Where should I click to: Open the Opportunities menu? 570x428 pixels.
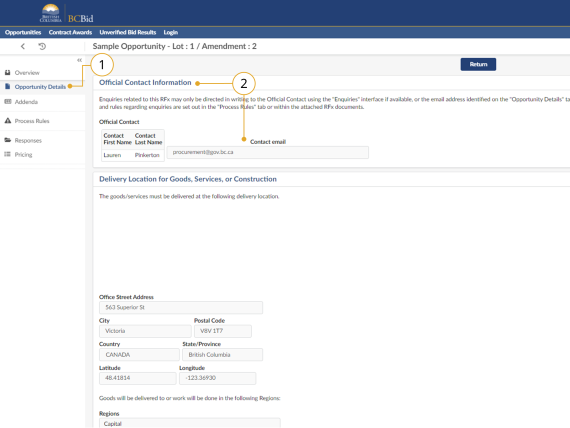(23, 32)
